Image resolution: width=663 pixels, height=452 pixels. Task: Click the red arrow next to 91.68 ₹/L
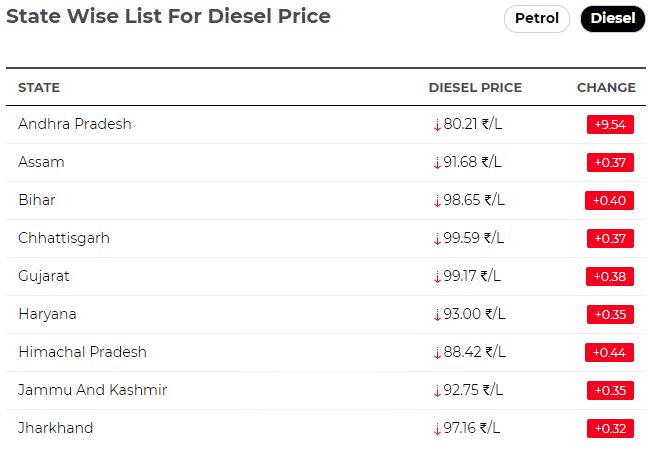click(437, 163)
